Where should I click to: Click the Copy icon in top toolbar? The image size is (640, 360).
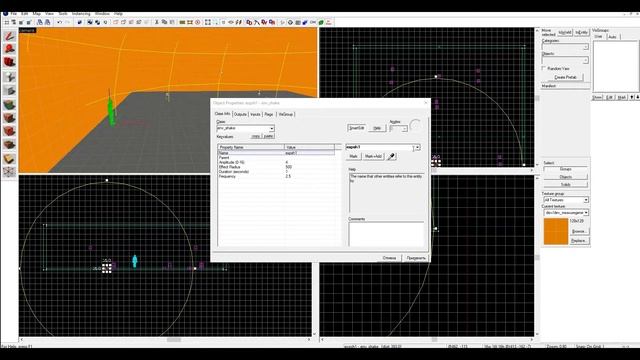tap(164, 22)
